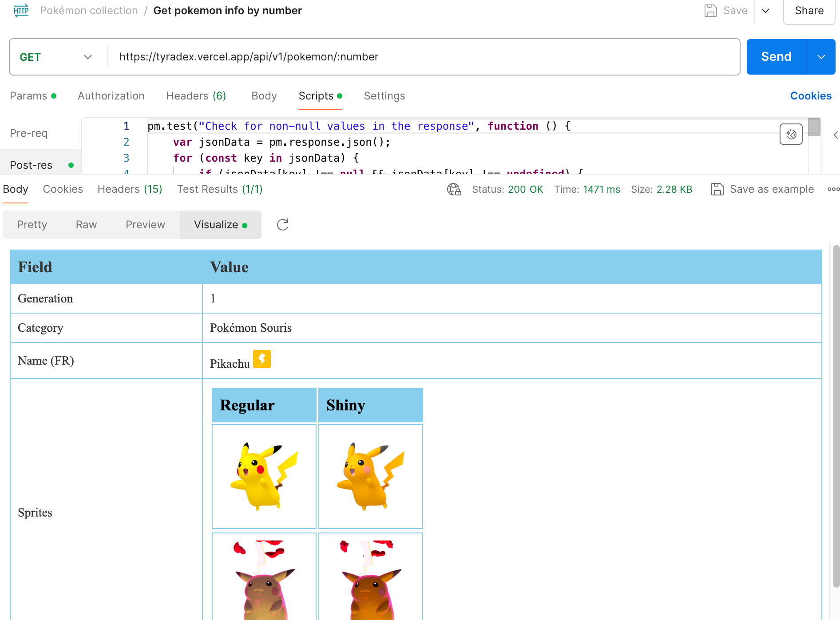Open the response Cookies tab

coord(63,189)
